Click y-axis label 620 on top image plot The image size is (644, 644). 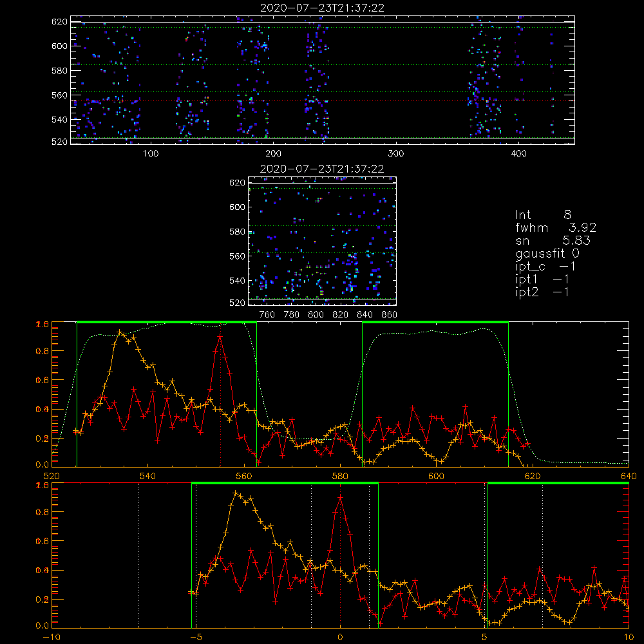(x=59, y=21)
